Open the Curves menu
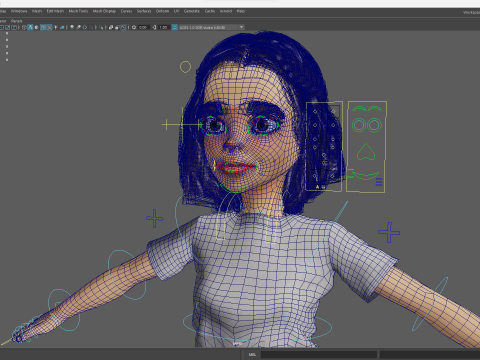Screen dimensions: 480x360 [x=126, y=11]
